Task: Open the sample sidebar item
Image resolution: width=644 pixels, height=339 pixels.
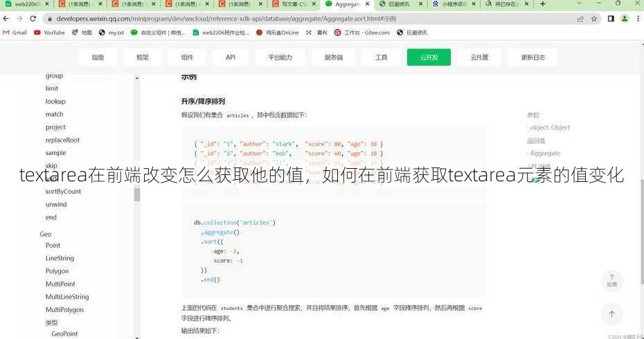Action: (x=56, y=153)
